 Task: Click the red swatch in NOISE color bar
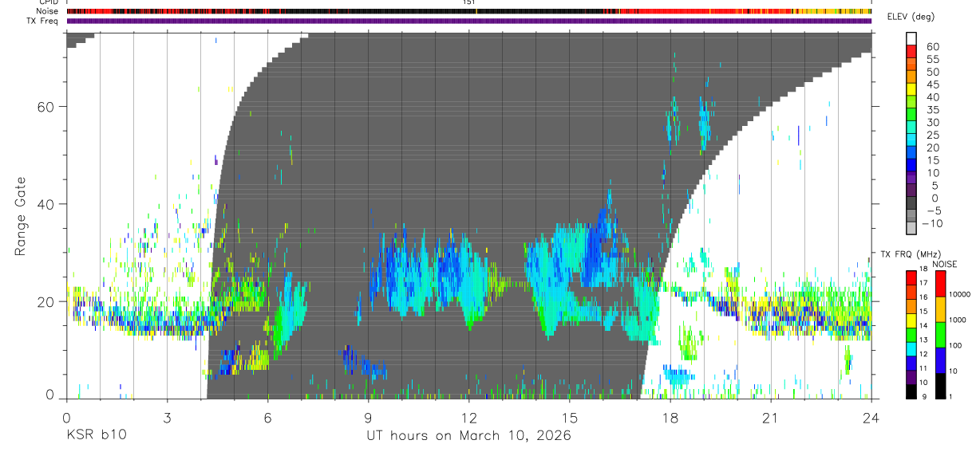[x=940, y=283]
